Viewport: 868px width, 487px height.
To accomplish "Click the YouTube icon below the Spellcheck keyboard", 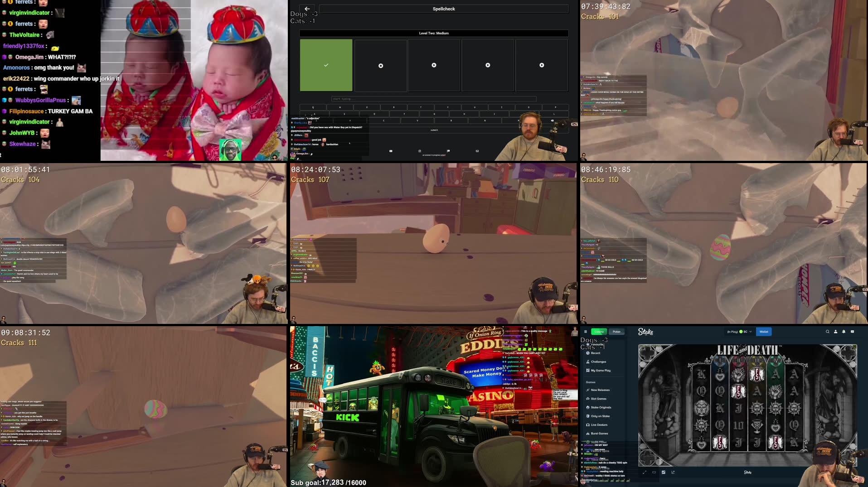I will (x=391, y=151).
